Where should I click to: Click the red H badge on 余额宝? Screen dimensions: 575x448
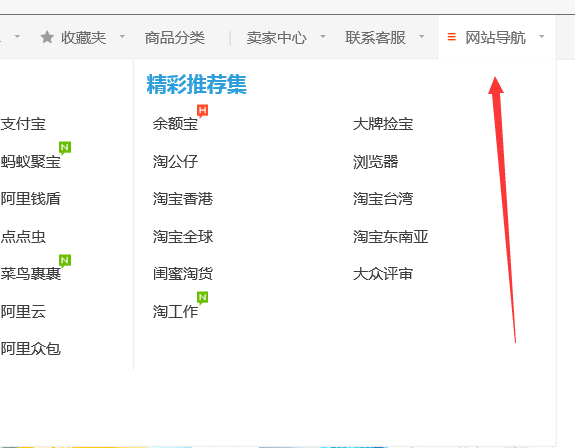click(202, 110)
